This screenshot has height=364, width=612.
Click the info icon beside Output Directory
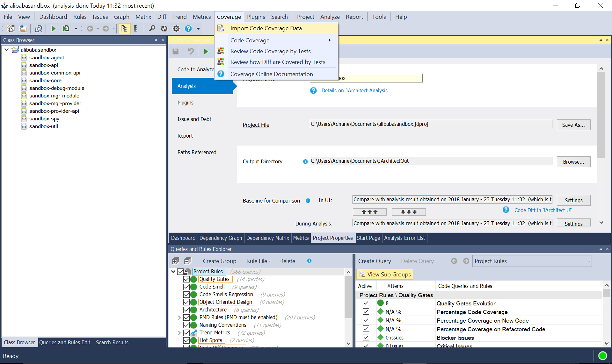(x=305, y=162)
